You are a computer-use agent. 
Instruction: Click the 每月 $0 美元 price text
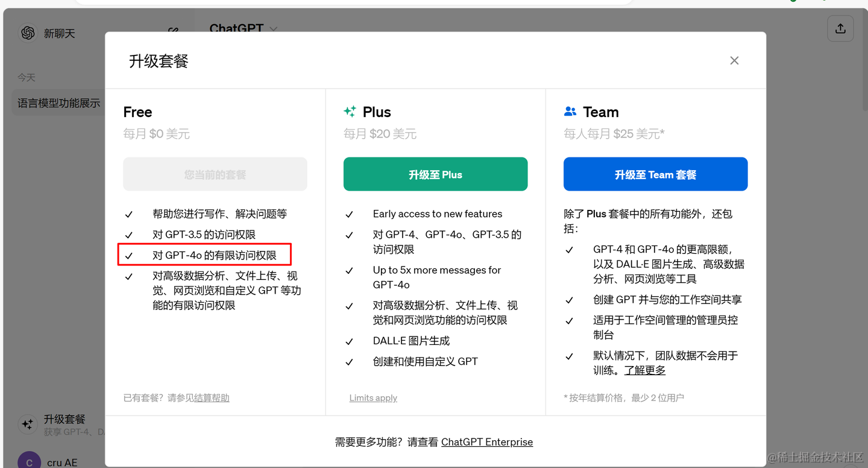coord(157,134)
